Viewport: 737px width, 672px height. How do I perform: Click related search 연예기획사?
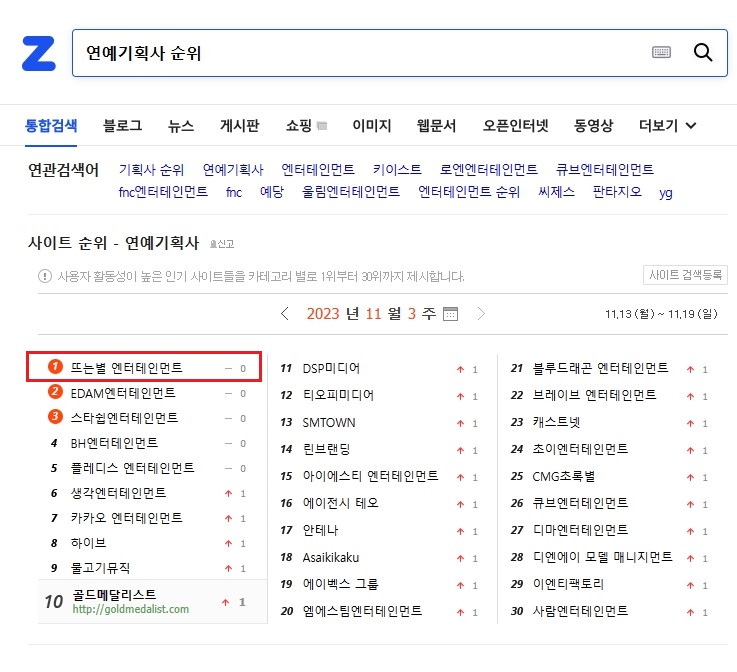(x=233, y=169)
